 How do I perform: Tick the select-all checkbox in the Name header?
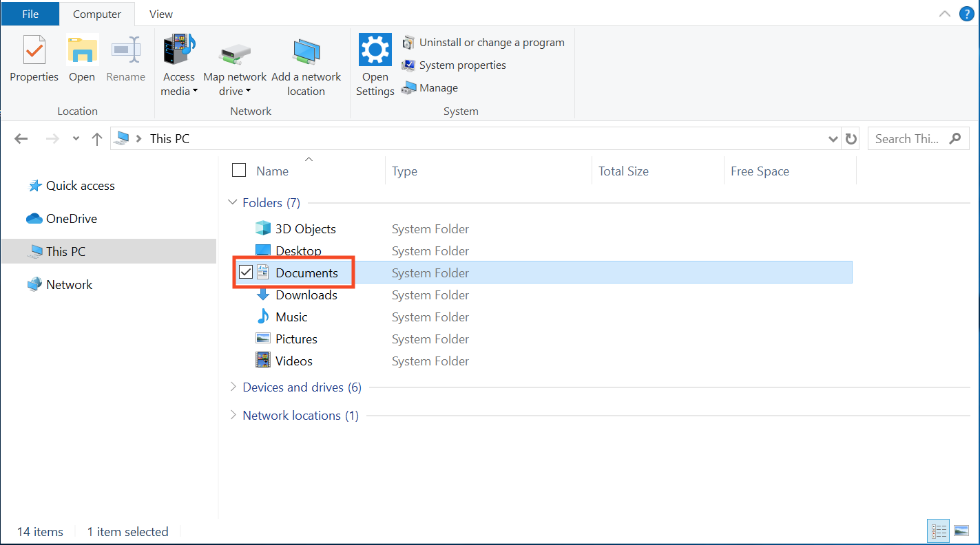pos(239,170)
